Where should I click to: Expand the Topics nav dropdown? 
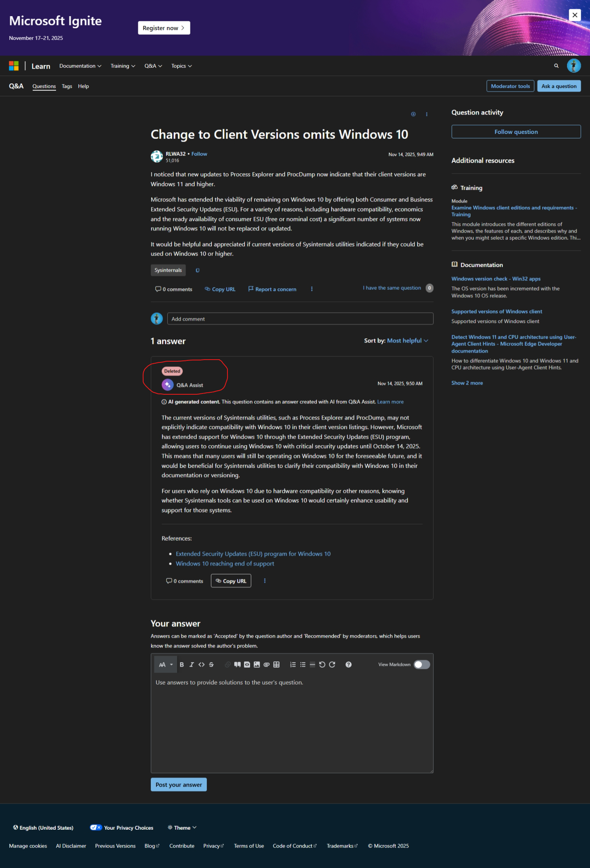(x=181, y=66)
